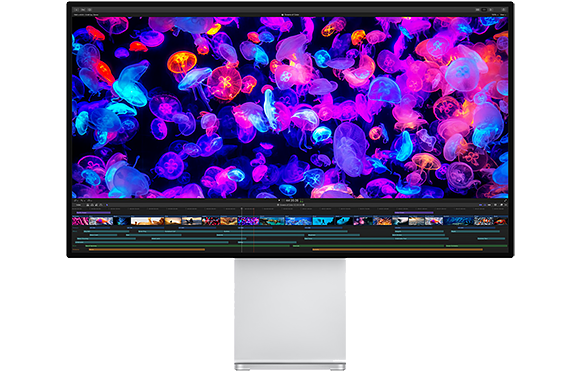Toggle the inspector panel visibility button
Image resolution: width=580 pixels, height=371 pixels.
[490, 10]
